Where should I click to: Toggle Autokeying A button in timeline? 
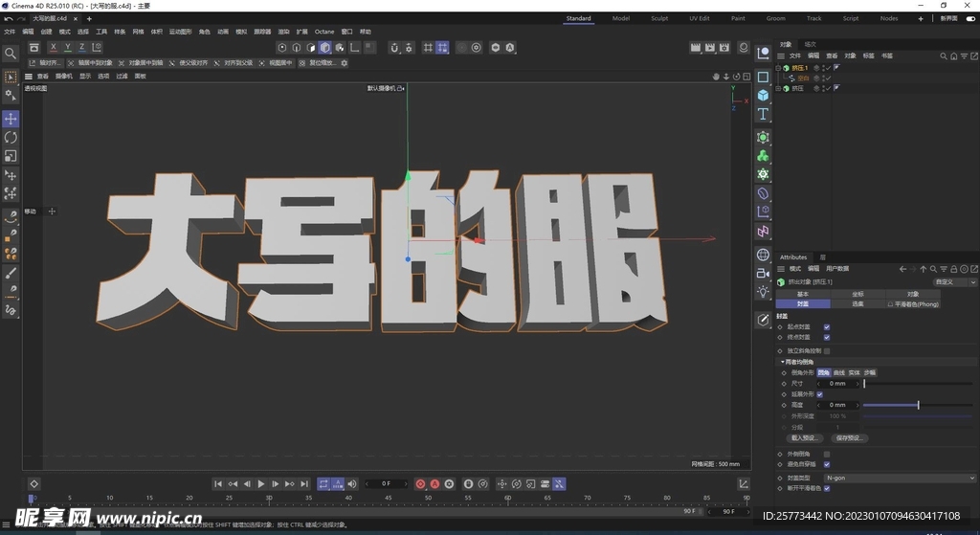coord(435,483)
